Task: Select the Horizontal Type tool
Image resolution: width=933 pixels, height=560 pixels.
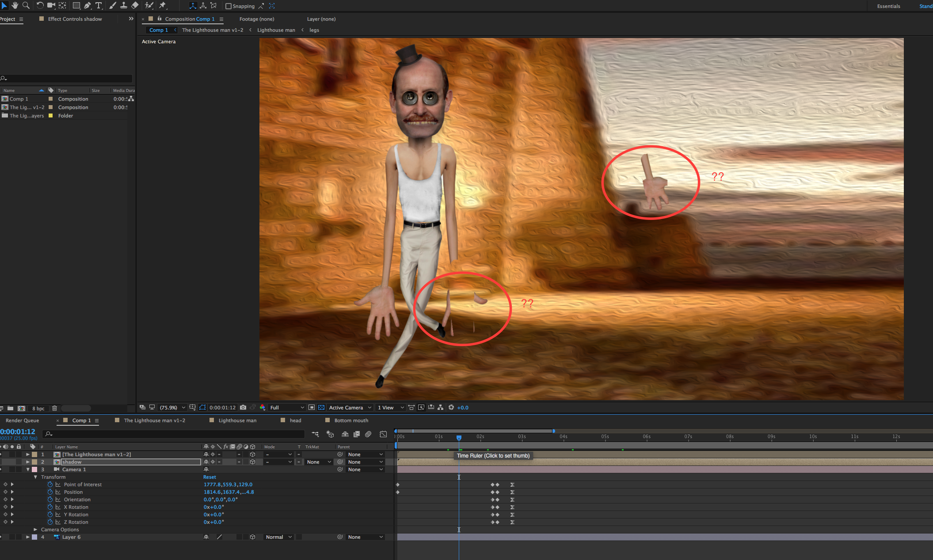Action: pos(99,5)
